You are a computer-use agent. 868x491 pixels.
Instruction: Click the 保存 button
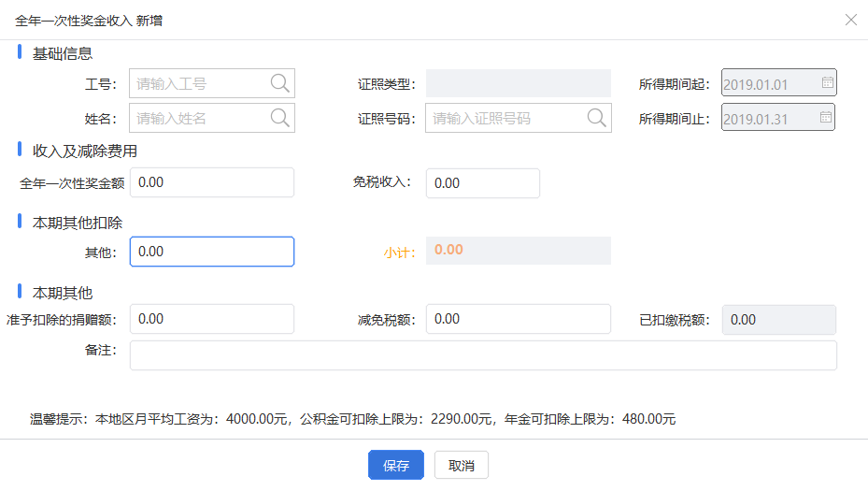[x=396, y=465]
